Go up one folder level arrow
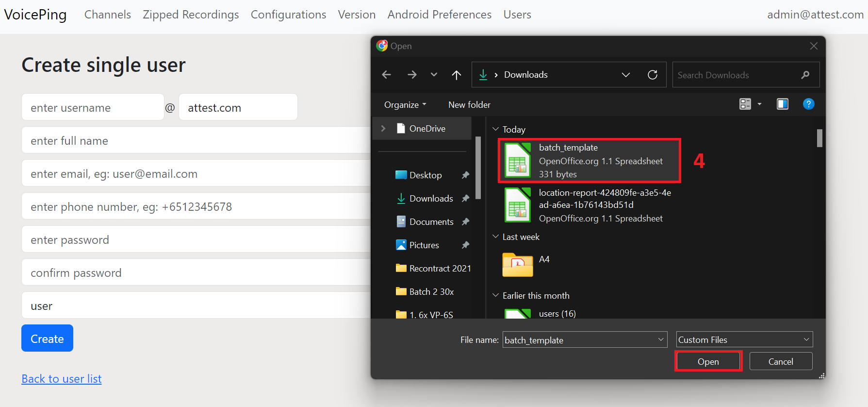Screen dimensions: 868x407 456,75
